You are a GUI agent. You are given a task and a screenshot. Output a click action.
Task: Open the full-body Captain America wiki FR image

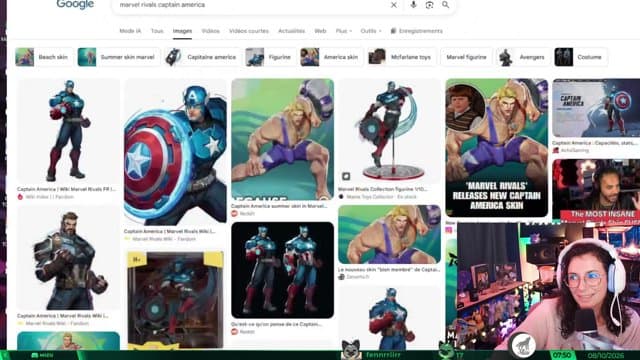coord(68,131)
